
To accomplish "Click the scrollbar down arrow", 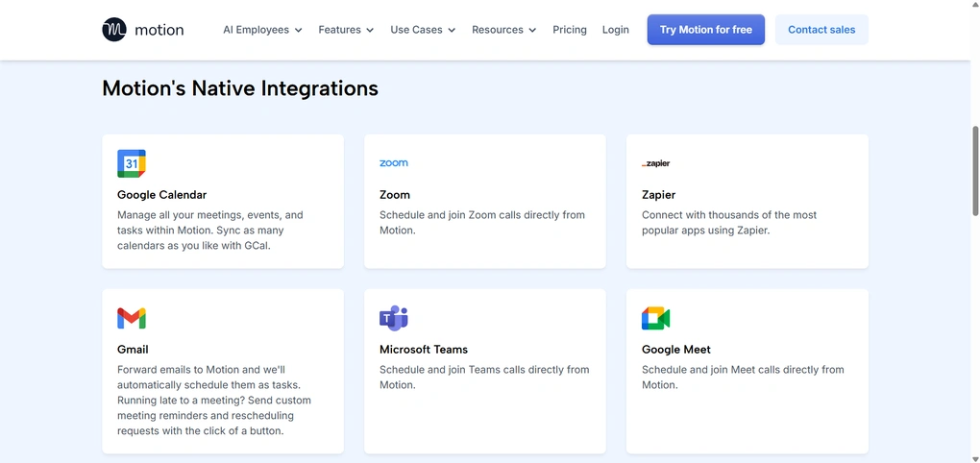I will click(x=975, y=458).
